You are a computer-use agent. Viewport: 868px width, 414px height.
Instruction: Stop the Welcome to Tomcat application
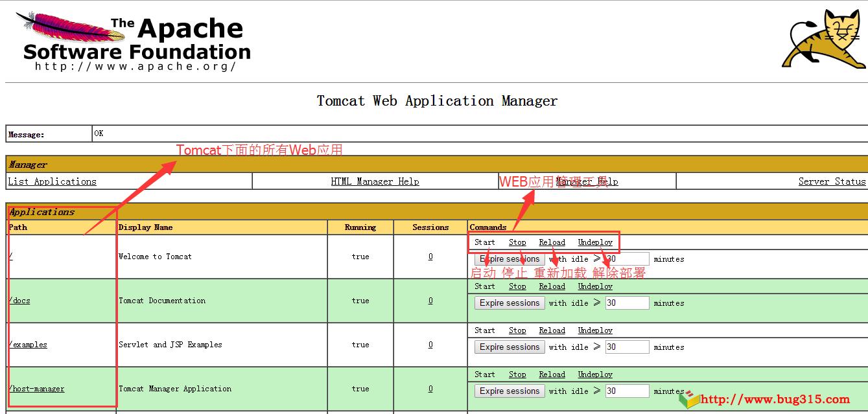pos(517,242)
